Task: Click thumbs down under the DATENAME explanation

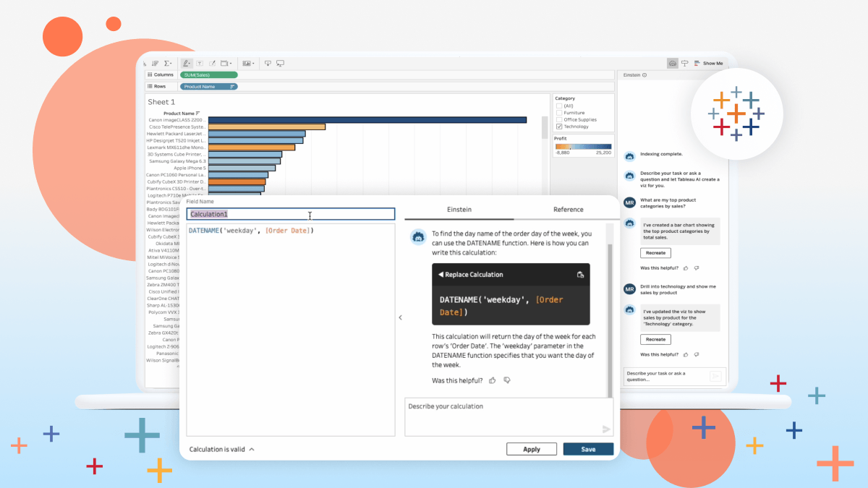Action: click(507, 380)
